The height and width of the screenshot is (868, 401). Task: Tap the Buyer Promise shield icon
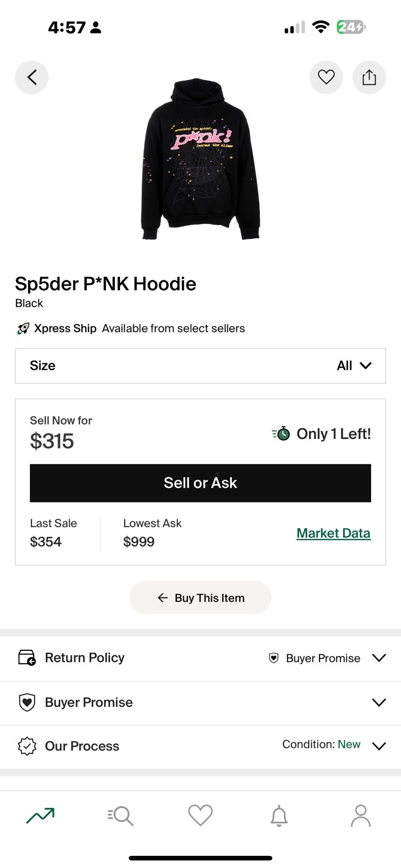pos(27,702)
